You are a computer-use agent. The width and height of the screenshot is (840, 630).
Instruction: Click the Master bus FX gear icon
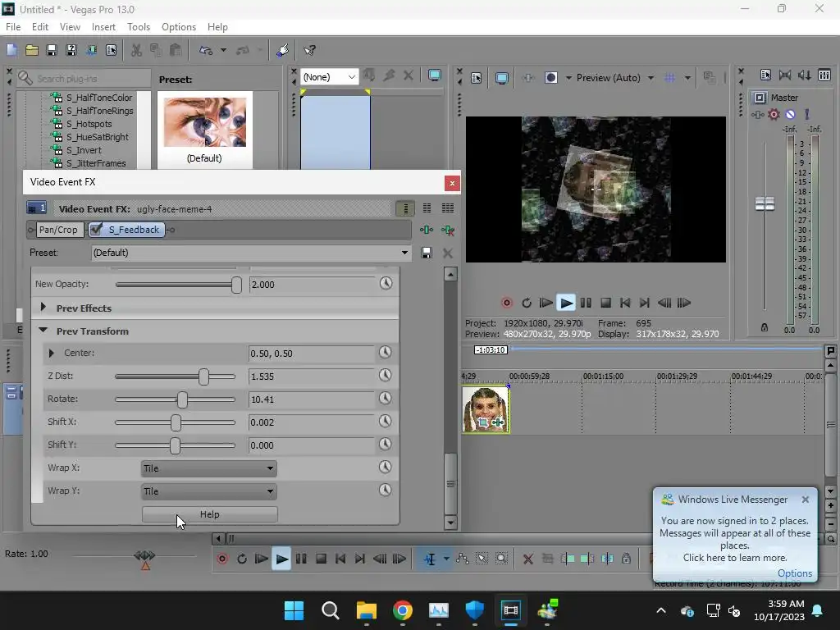click(774, 114)
